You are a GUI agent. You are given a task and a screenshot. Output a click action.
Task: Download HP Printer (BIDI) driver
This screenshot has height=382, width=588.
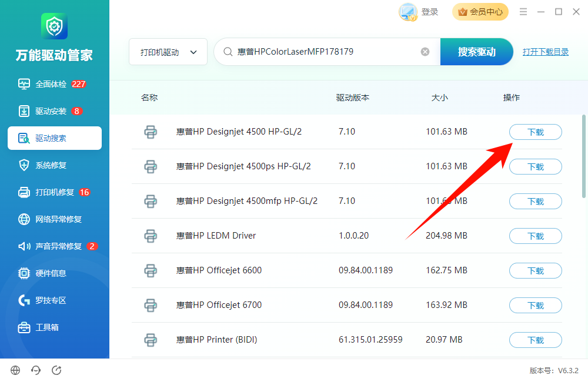[536, 340]
